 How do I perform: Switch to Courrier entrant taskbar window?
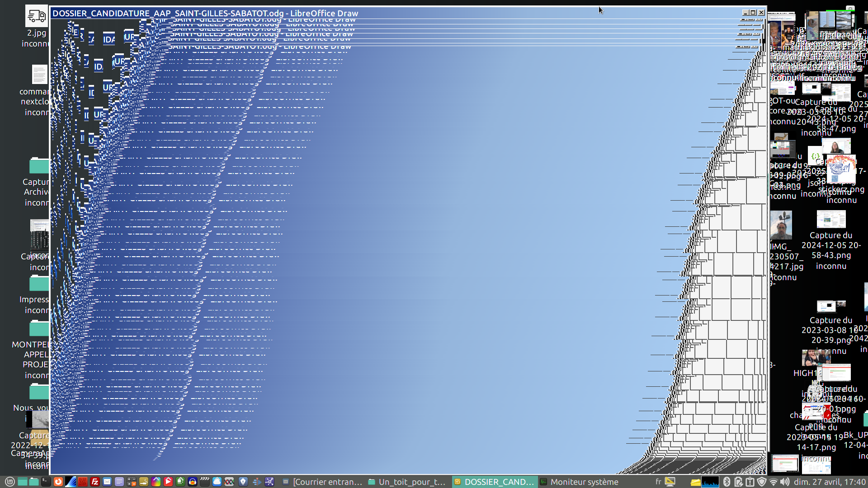pyautogui.click(x=323, y=482)
